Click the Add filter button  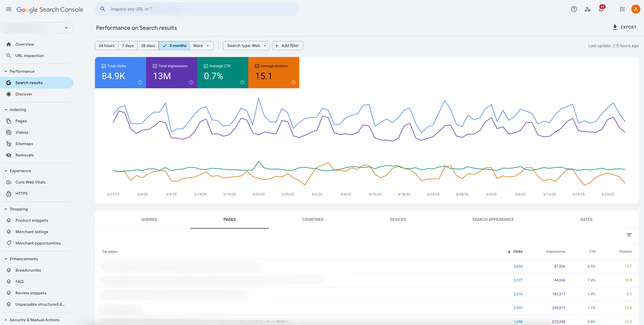[288, 46]
